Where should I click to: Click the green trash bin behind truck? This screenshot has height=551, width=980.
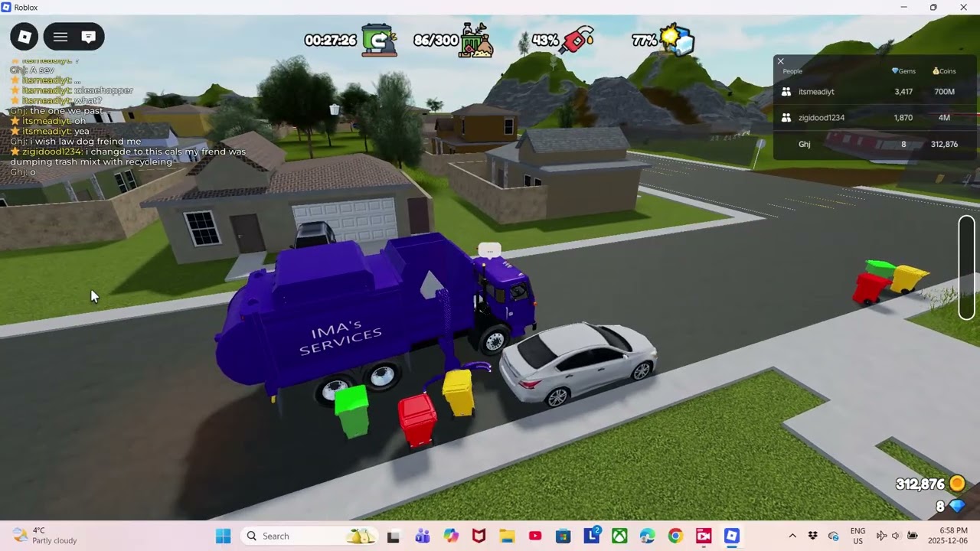[352, 411]
